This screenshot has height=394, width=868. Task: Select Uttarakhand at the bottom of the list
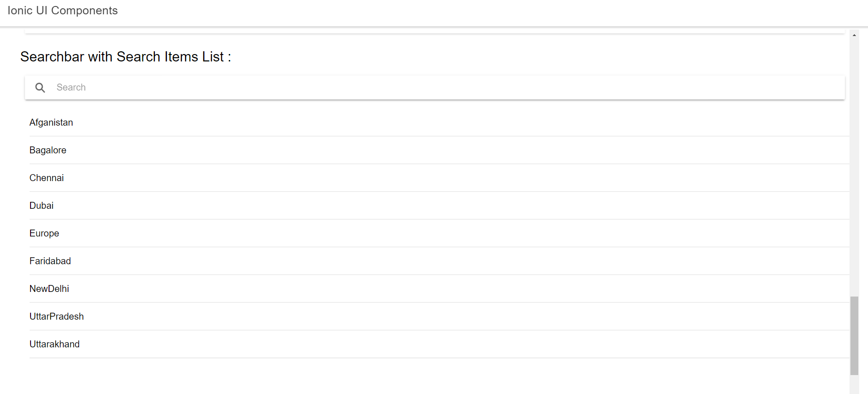click(x=54, y=344)
